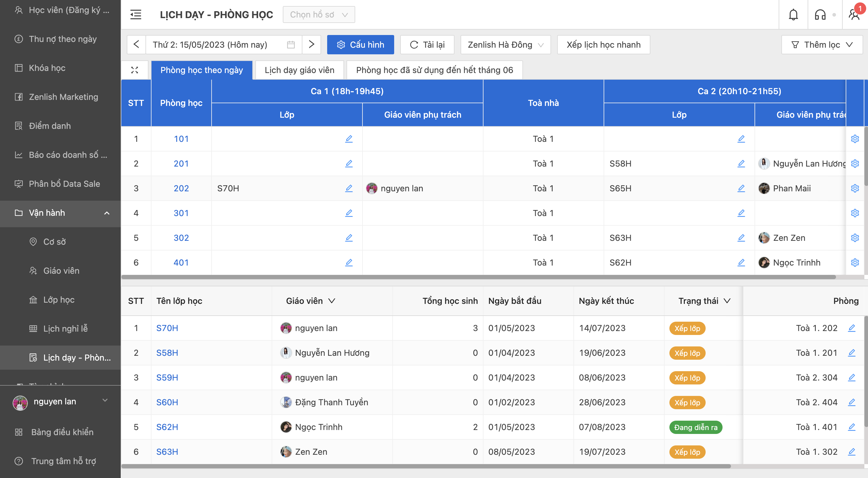Click the user icon with red badge
This screenshot has height=478, width=868.
[854, 14]
